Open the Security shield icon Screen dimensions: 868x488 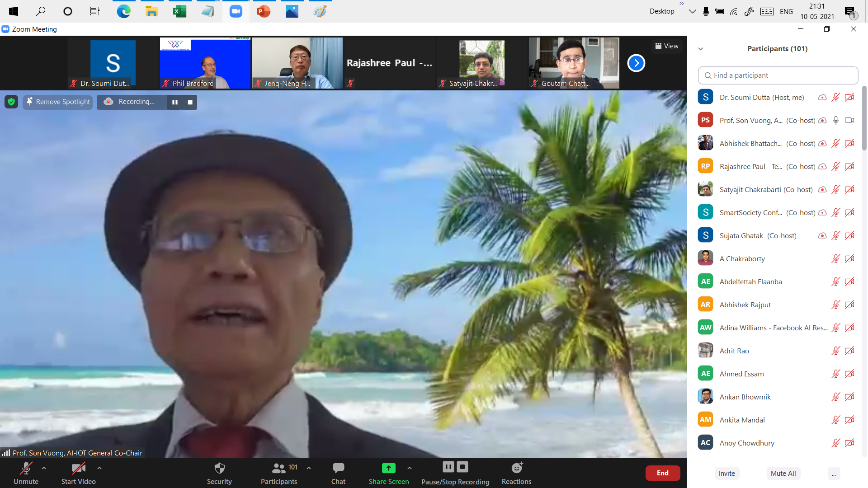tap(219, 468)
